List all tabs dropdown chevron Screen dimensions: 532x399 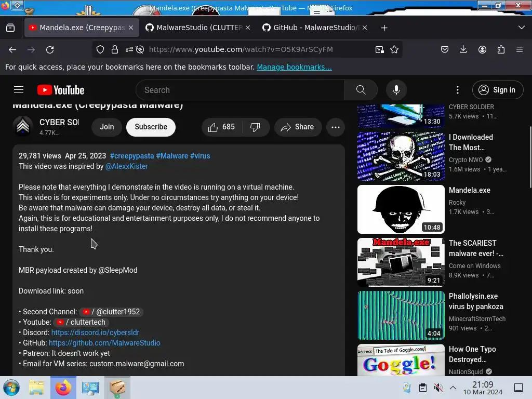pyautogui.click(x=522, y=28)
